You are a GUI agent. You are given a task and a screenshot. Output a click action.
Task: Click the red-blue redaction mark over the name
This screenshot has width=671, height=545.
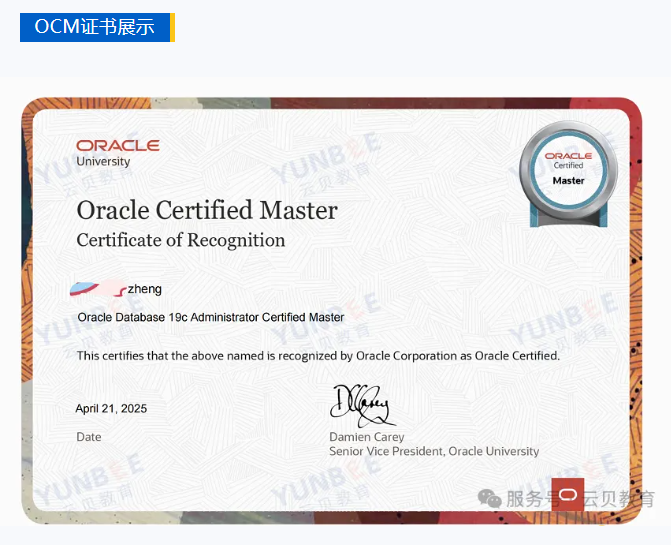(x=98, y=289)
